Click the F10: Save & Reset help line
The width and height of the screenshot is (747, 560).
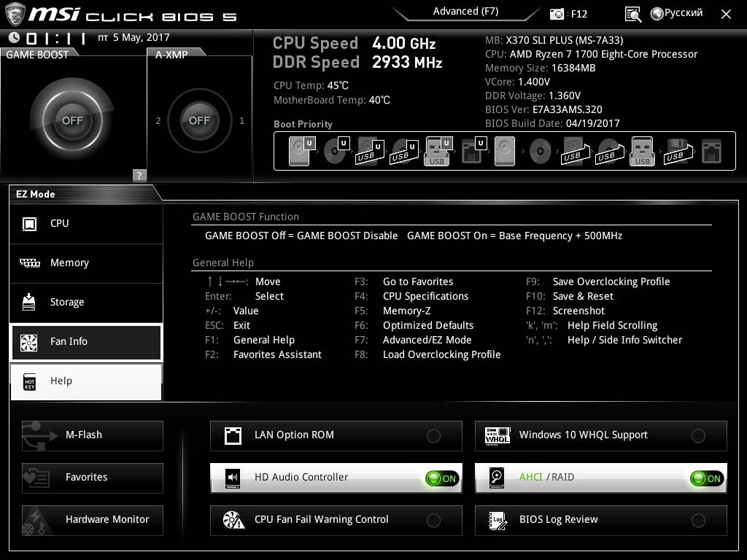570,297
